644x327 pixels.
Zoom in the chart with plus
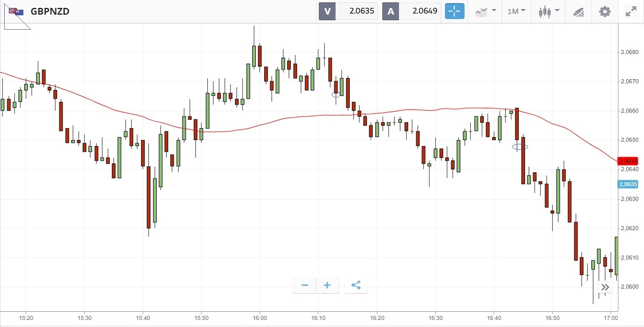click(327, 285)
